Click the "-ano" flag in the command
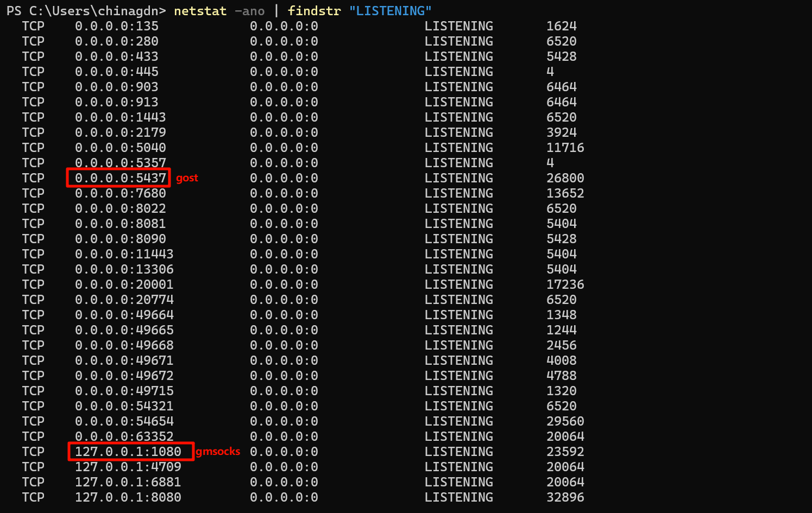 249,11
